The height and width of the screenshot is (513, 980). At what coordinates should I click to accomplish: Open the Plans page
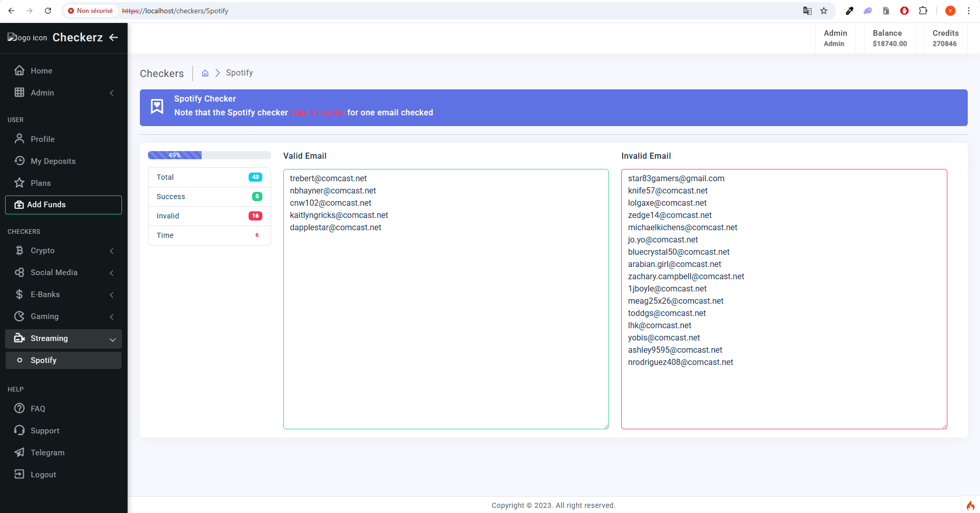point(64,183)
